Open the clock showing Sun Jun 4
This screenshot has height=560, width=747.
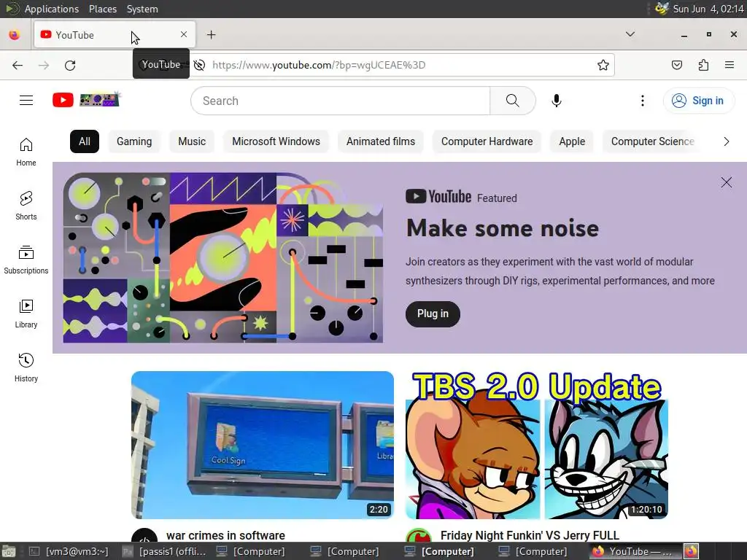click(708, 9)
